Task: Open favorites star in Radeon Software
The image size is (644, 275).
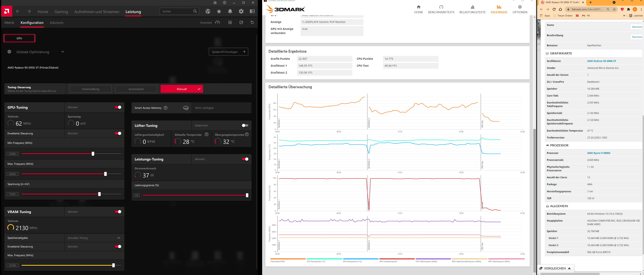Action: tap(219, 11)
